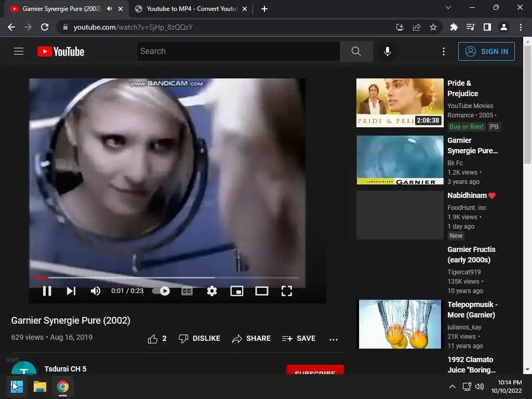The image size is (532, 399).
Task: Open the Chrome profile icon
Action: (x=504, y=27)
